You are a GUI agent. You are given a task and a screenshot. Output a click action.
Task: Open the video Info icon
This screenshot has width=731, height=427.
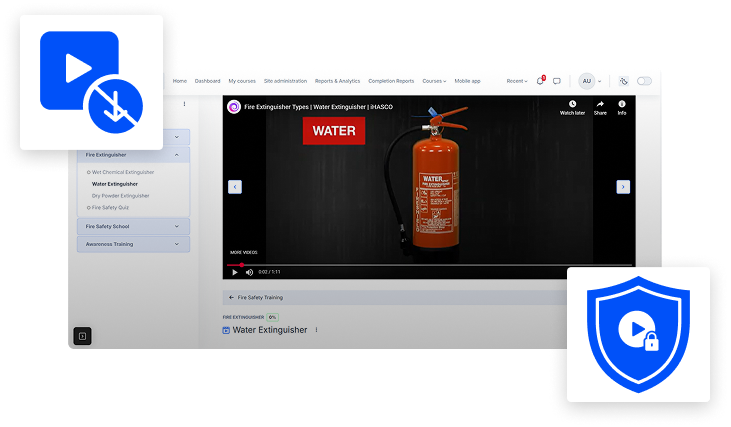pyautogui.click(x=622, y=108)
